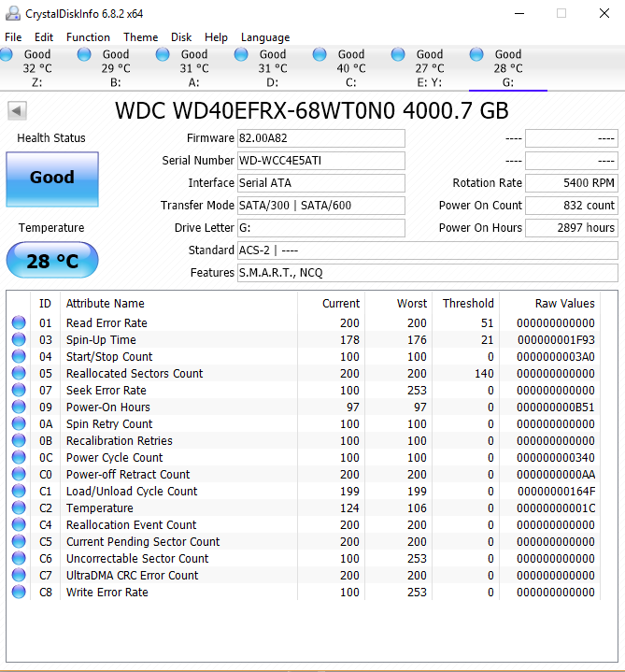Click the Firmware field 82.00A82
This screenshot has width=625, height=672.
[321, 138]
